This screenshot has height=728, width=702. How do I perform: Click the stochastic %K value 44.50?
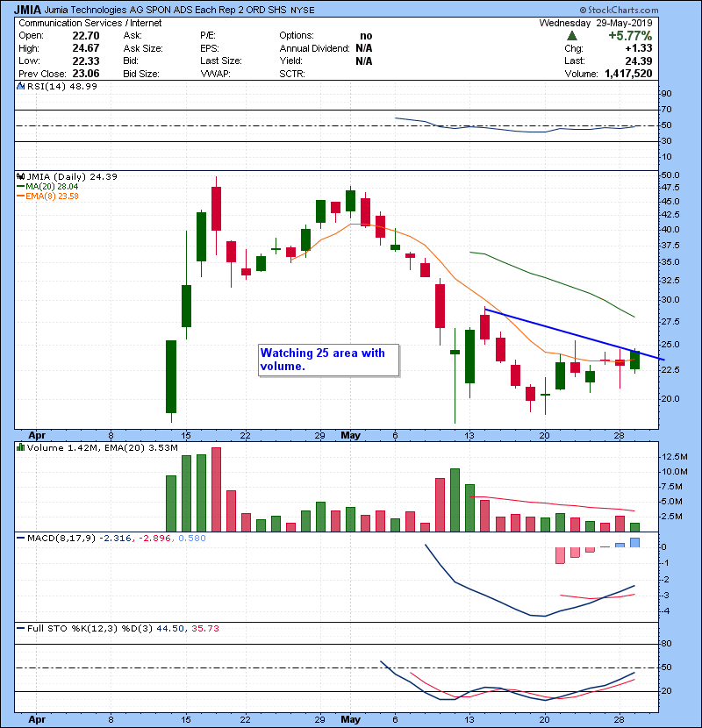pos(170,628)
